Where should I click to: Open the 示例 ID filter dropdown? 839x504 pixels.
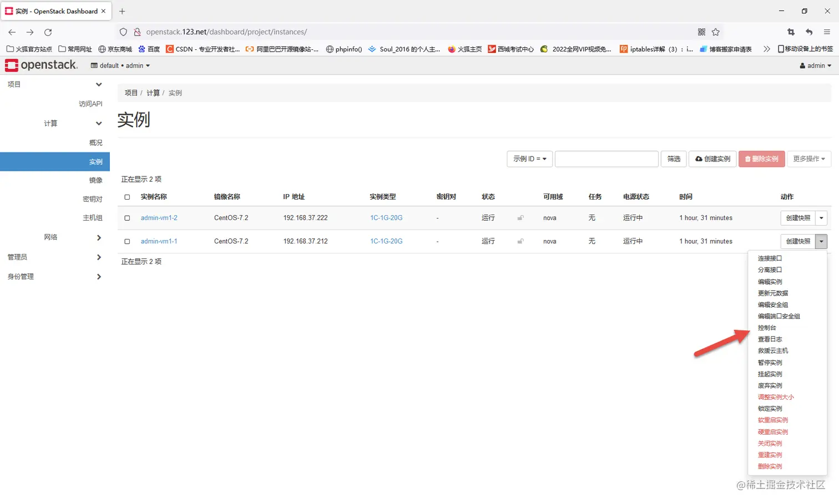click(x=530, y=159)
